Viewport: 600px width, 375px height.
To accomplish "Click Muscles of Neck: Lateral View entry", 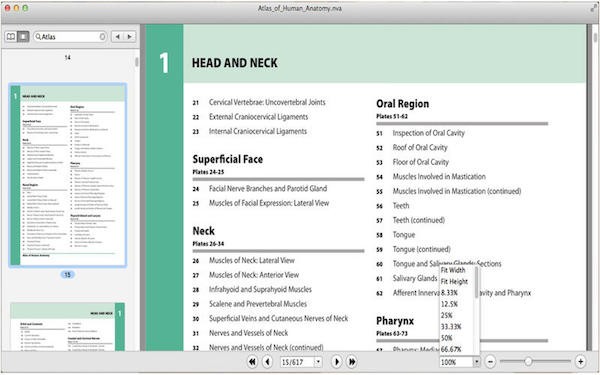I will [252, 260].
